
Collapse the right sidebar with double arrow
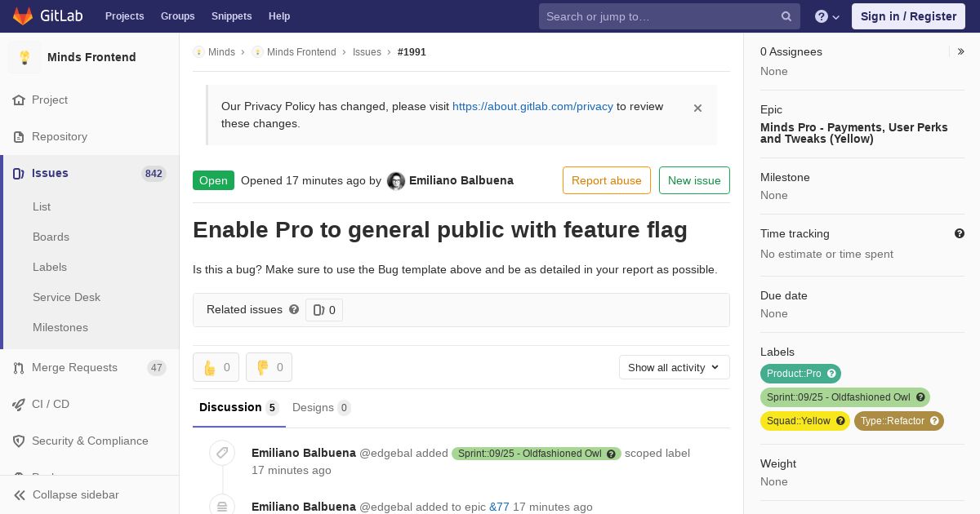tap(961, 51)
